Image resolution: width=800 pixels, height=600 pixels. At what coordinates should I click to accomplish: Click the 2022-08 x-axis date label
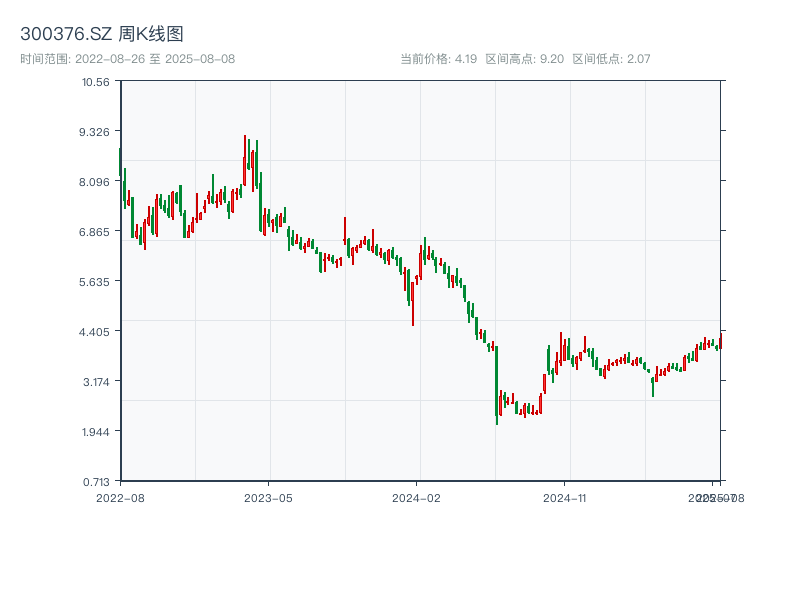click(x=120, y=497)
